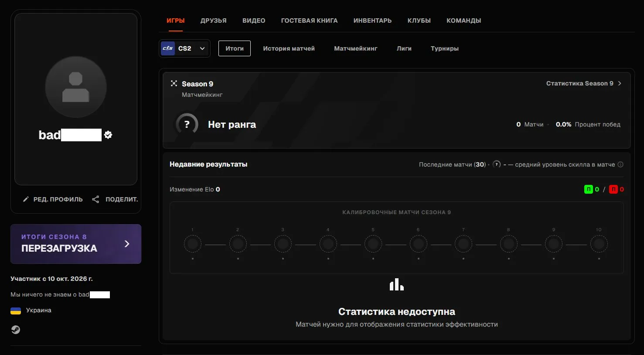The width and height of the screenshot is (644, 355).
Task: Open the Статистика Season 9 chevron link
Action: 584,83
